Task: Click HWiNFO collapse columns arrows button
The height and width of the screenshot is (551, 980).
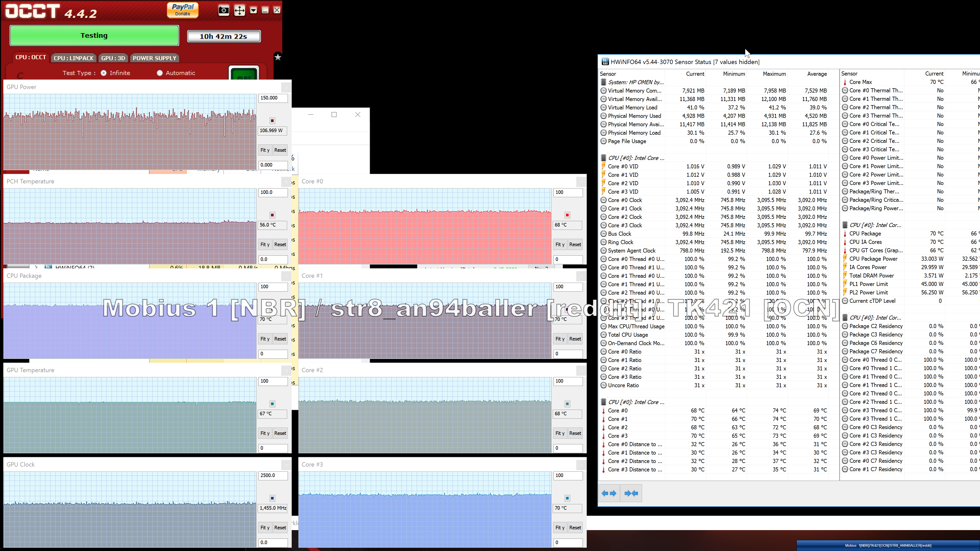Action: click(x=632, y=494)
